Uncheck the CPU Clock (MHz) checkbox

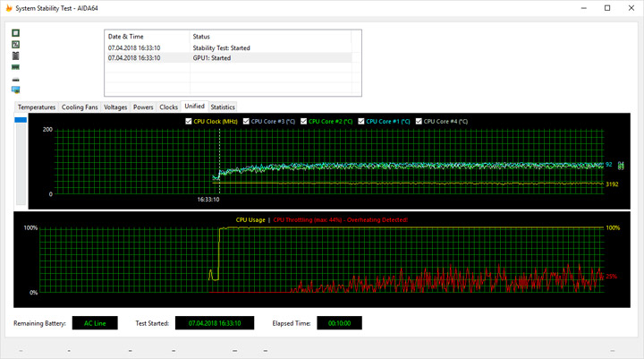(189, 122)
